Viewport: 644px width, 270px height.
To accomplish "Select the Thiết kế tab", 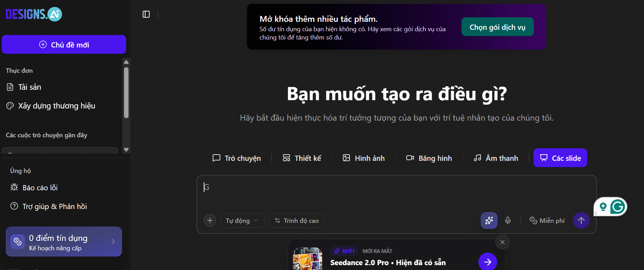I will (302, 158).
